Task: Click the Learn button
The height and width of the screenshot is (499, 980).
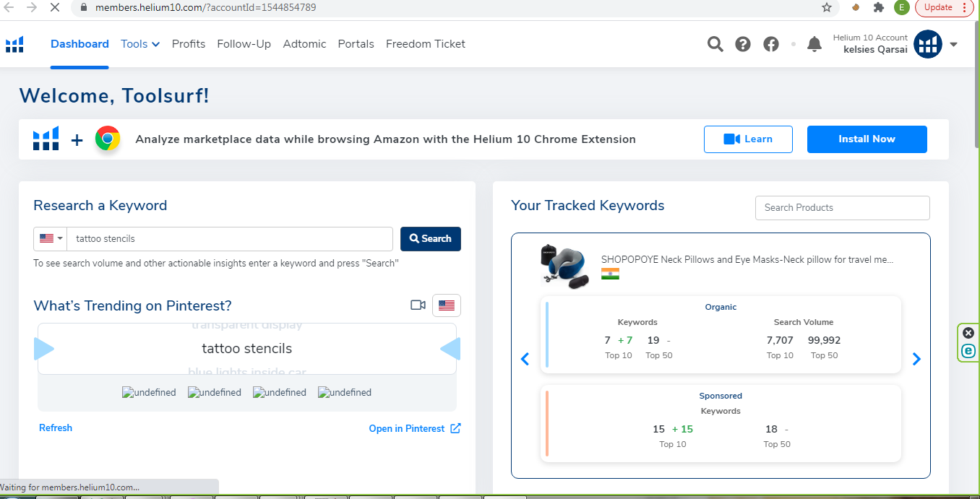Action: point(748,139)
